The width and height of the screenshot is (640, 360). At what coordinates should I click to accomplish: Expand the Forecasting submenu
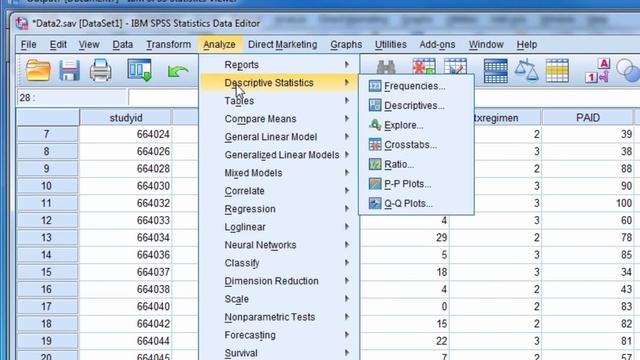(280, 335)
